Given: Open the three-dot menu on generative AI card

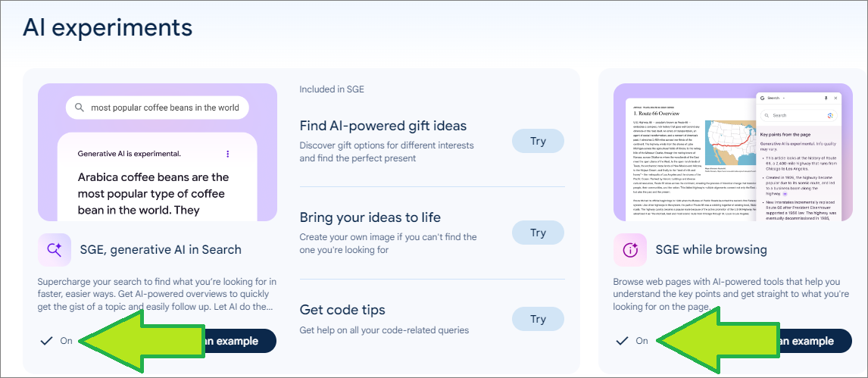Looking at the screenshot, I should (227, 153).
